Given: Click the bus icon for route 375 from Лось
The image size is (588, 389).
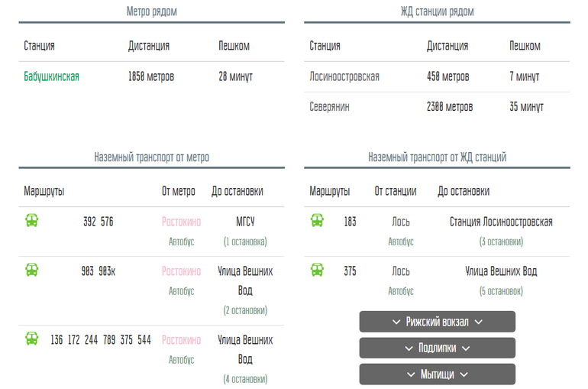Looking at the screenshot, I should click(x=317, y=270).
